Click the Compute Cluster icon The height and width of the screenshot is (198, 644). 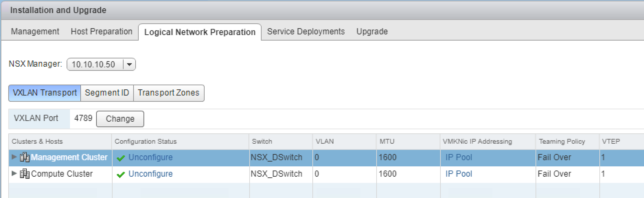tap(25, 174)
